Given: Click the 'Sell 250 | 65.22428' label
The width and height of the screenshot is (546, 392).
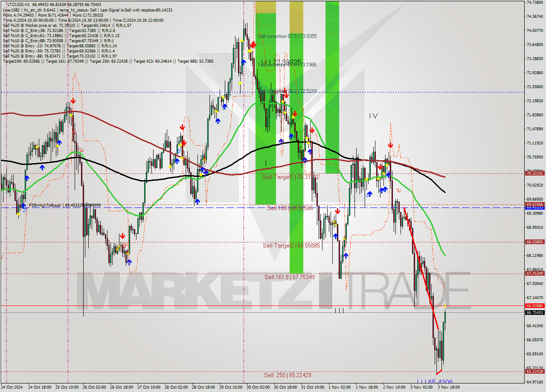Looking at the screenshot, I should (x=288, y=375).
